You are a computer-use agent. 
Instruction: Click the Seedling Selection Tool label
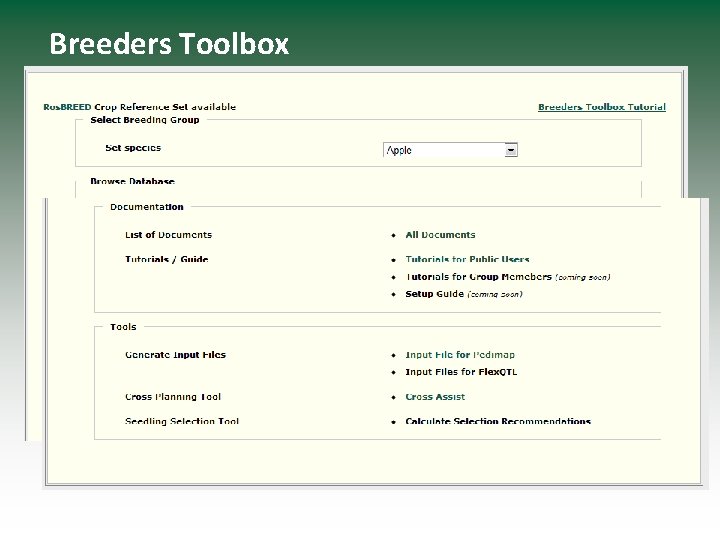(x=182, y=421)
